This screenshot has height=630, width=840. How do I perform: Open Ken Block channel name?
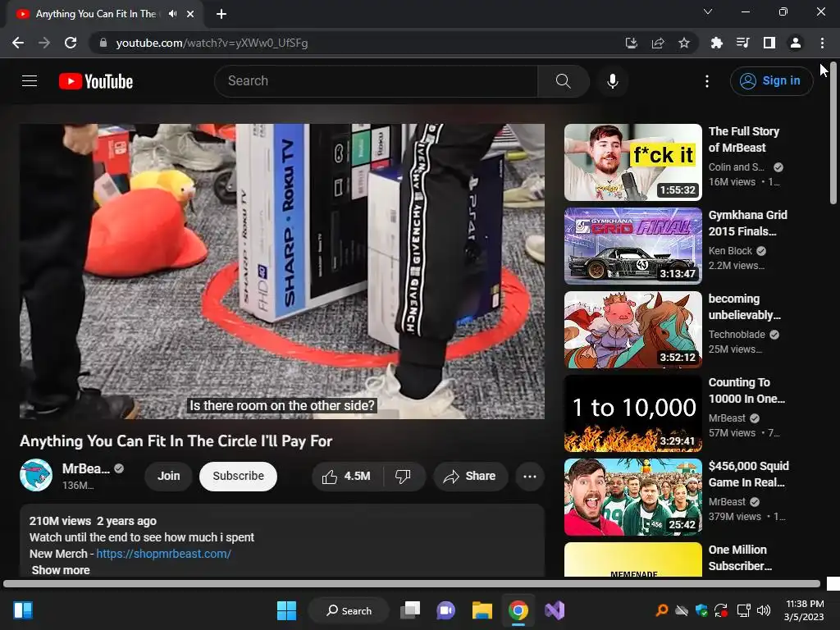click(730, 251)
